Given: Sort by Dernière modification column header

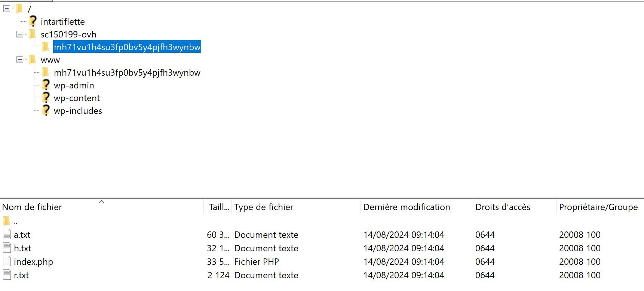Looking at the screenshot, I should (407, 207).
